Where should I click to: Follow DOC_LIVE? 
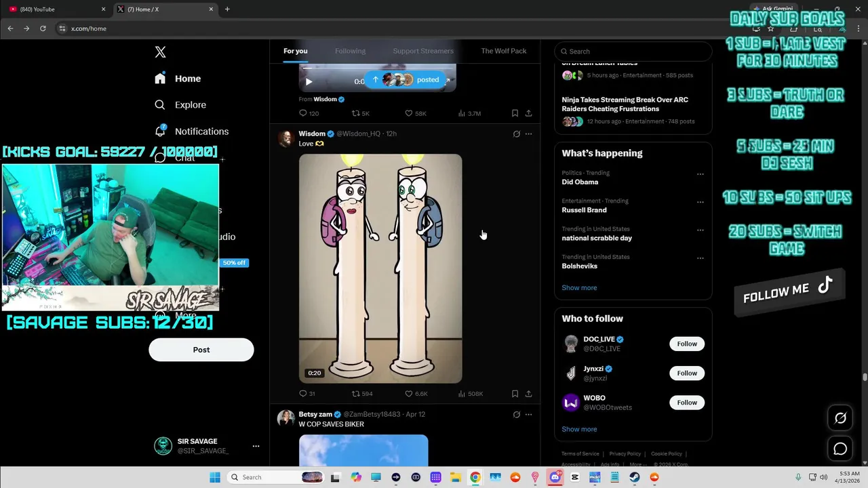point(687,344)
